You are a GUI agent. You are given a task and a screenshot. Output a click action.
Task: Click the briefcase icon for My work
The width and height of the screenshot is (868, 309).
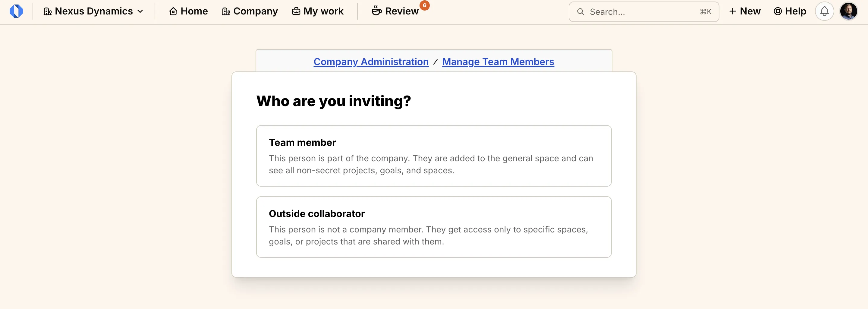[x=296, y=11]
